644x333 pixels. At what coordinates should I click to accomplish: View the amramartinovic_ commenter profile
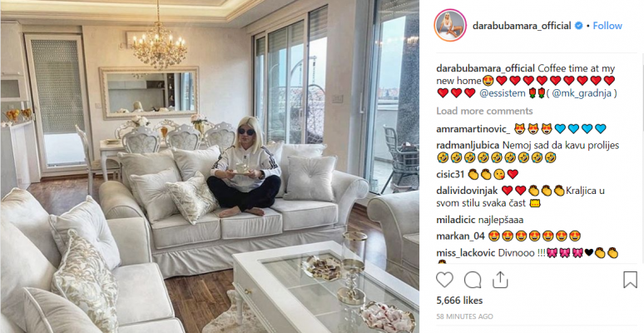point(473,129)
